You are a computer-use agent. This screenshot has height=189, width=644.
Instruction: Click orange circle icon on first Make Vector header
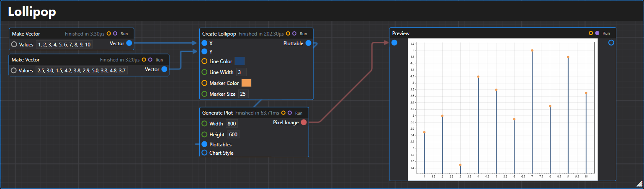[109, 33]
